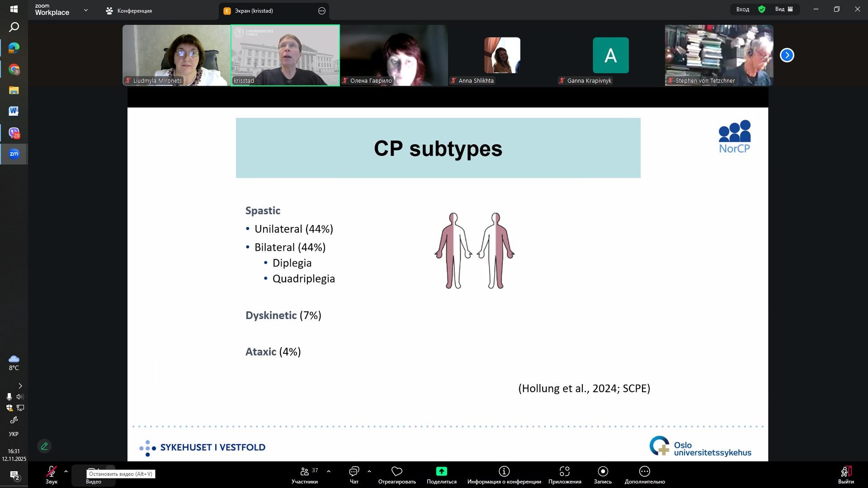The image size is (868, 488).
Task: Open the Chat (Чат) panel
Action: point(354,472)
